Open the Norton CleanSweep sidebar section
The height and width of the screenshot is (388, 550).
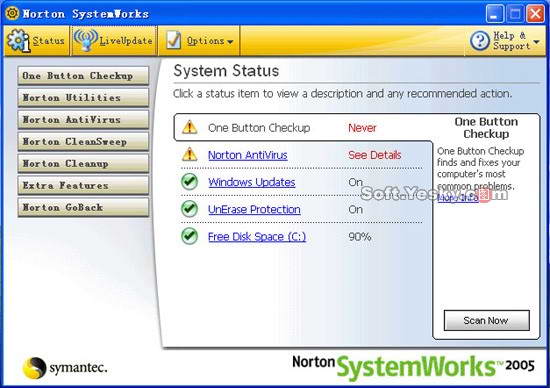(83, 141)
